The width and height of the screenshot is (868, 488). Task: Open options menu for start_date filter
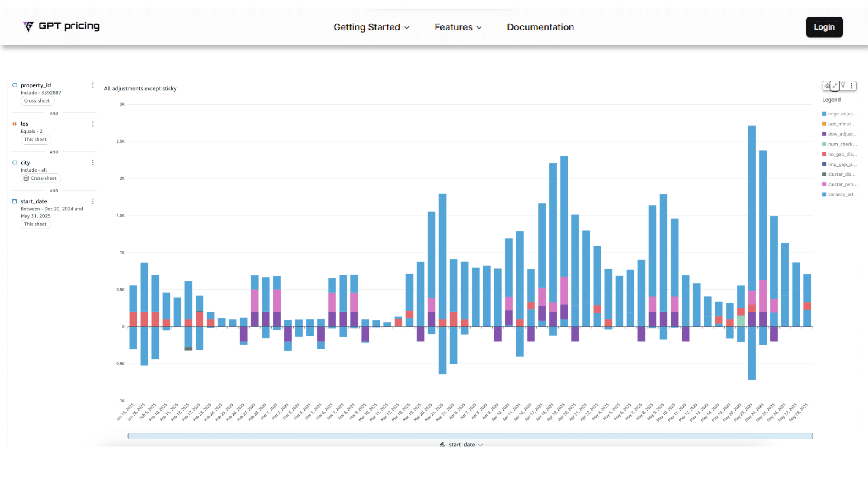tap(93, 202)
